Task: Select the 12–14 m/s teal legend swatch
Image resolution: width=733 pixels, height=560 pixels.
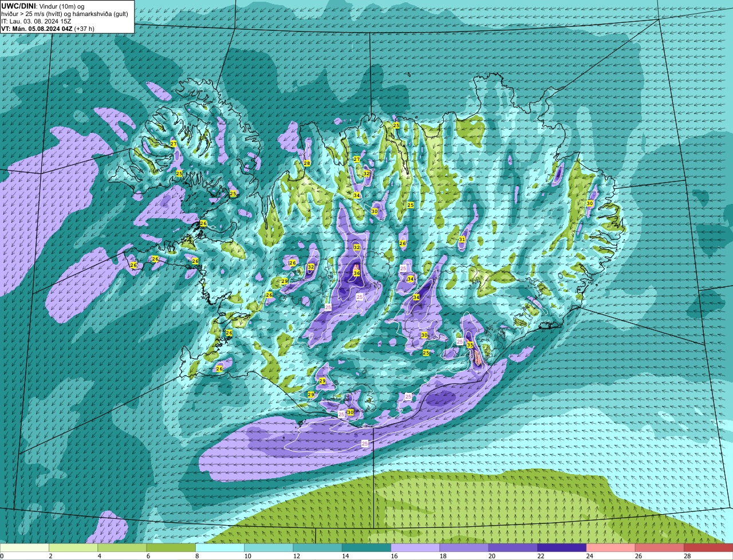Action: [x=318, y=548]
